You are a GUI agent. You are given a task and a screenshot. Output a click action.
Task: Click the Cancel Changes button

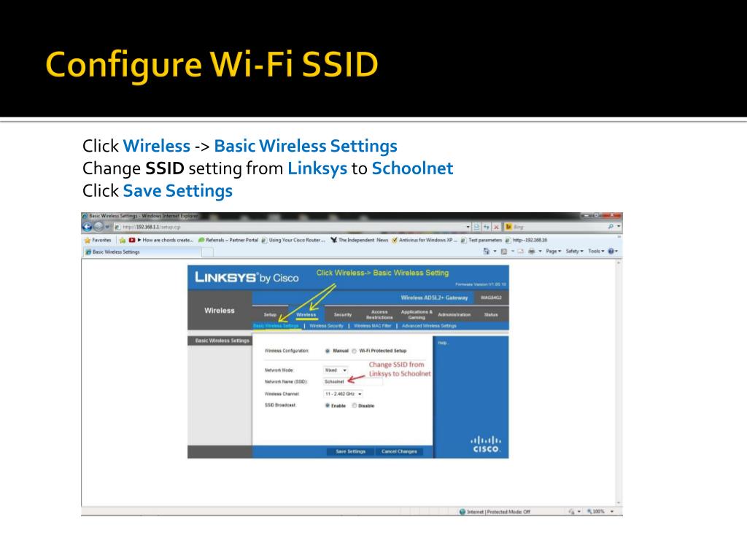399,451
